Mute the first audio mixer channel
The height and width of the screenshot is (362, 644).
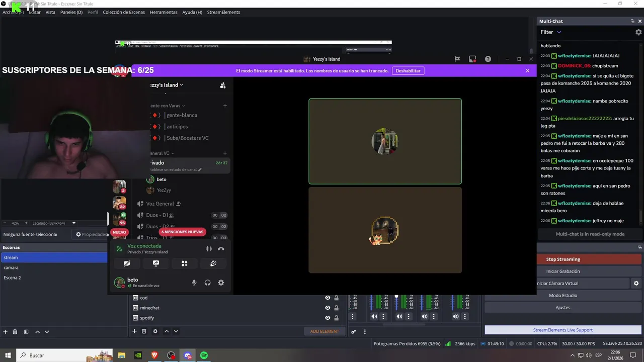374,316
